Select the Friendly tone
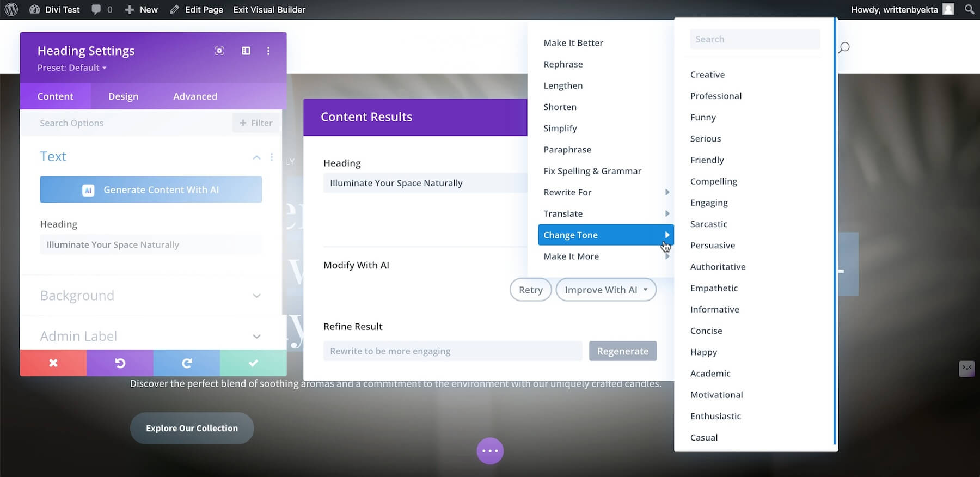 (707, 160)
